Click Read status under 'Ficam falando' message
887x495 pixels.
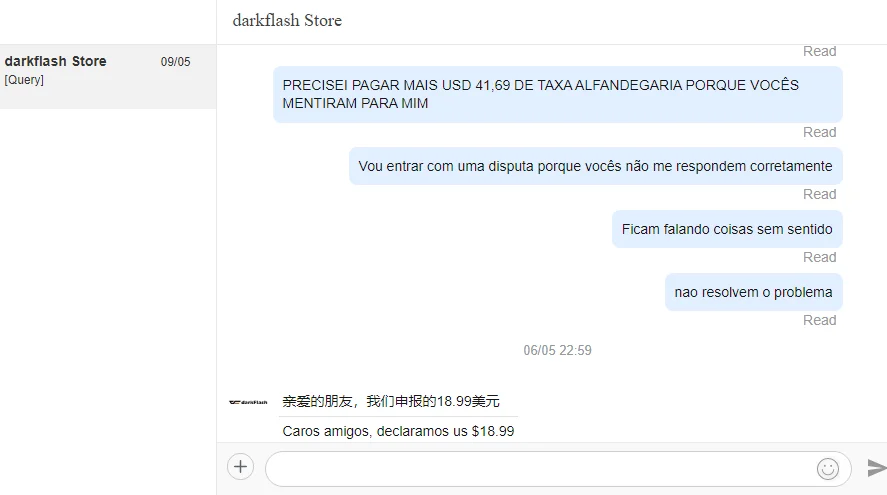(820, 257)
